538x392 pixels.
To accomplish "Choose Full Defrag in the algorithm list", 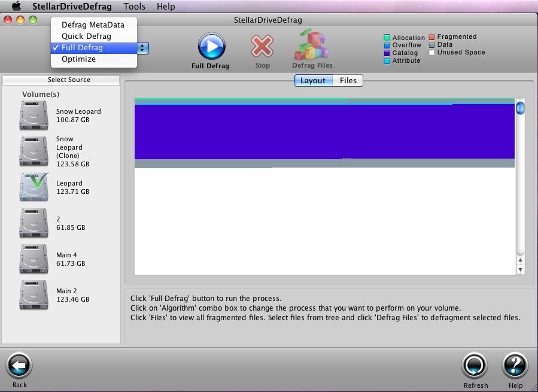I will (94, 48).
